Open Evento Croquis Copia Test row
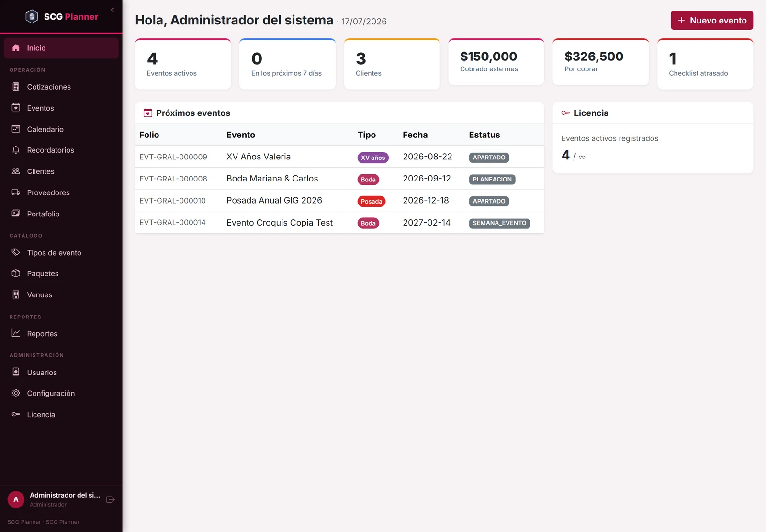Viewport: 766px width, 532px height. point(339,222)
